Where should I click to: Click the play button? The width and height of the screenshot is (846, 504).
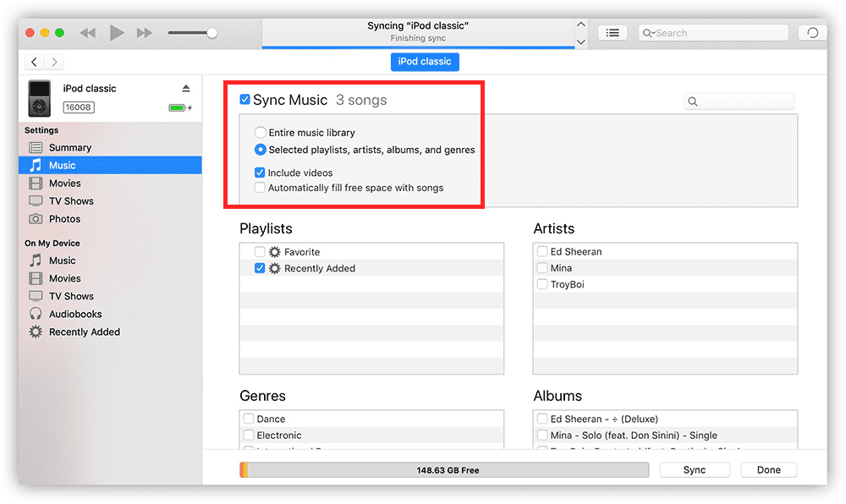pyautogui.click(x=117, y=33)
